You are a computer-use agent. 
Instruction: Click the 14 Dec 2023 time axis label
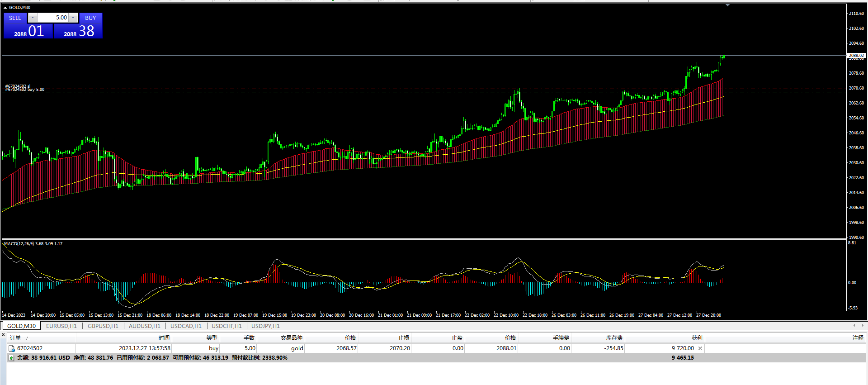pos(14,315)
